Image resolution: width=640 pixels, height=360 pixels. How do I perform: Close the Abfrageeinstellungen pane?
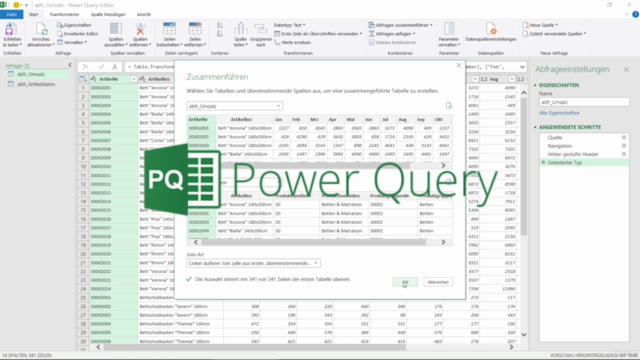626,70
